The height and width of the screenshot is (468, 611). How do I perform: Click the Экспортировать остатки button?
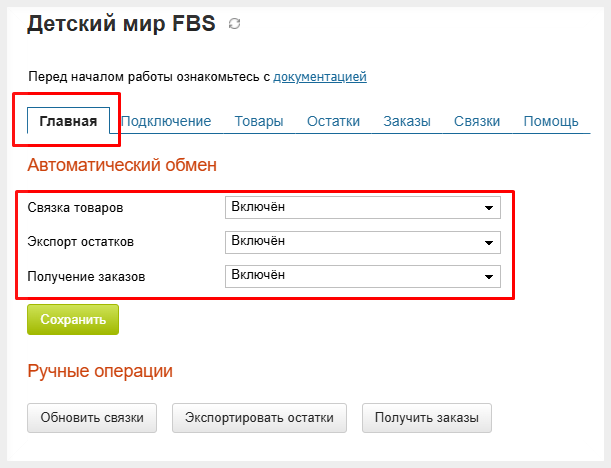click(259, 418)
